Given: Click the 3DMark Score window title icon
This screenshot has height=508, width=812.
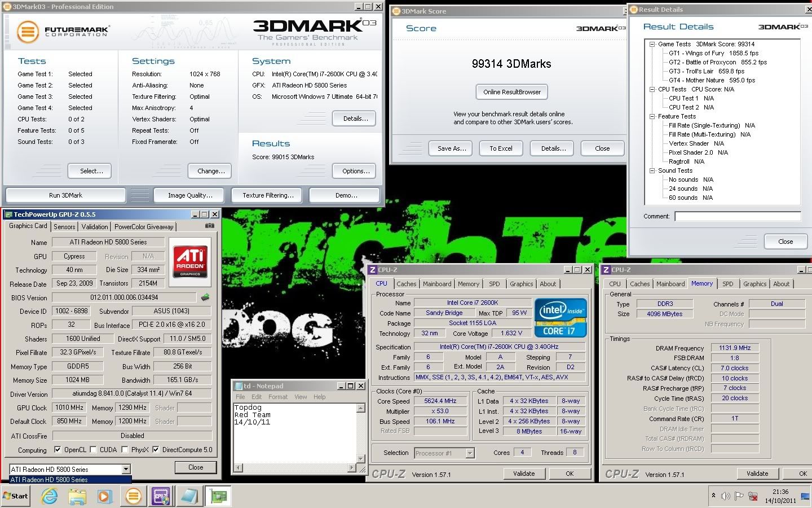Looking at the screenshot, I should click(396, 11).
